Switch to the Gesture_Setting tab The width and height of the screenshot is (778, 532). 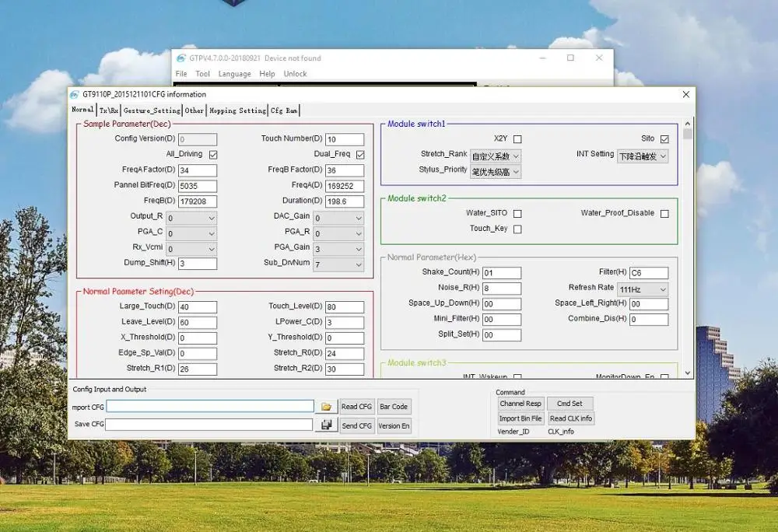pos(152,110)
